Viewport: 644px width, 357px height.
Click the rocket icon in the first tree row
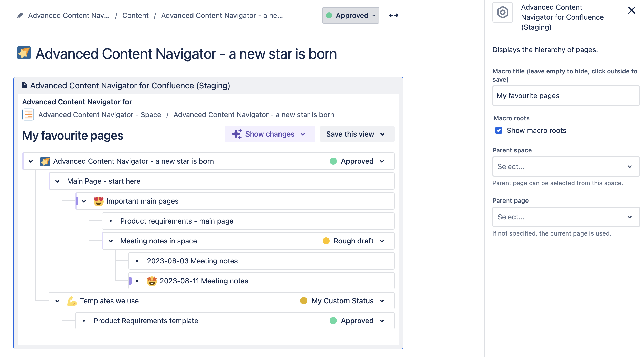pyautogui.click(x=45, y=161)
